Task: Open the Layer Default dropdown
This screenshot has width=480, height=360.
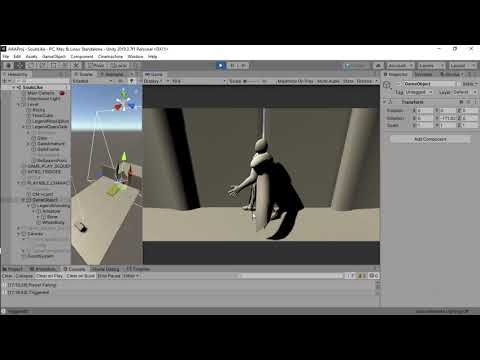Action: [x=465, y=92]
